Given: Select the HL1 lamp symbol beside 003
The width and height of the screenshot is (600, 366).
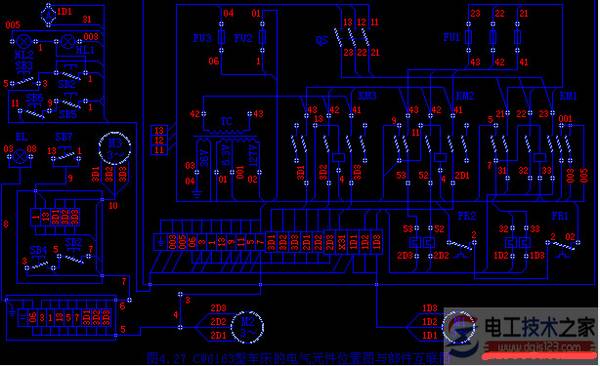Looking at the screenshot, I should [x=68, y=41].
